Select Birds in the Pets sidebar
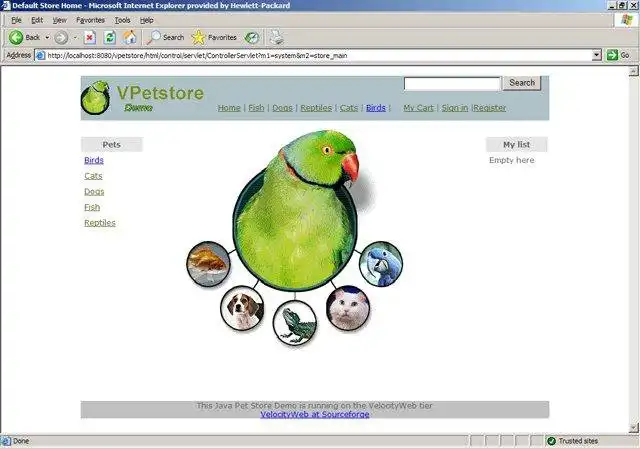 94,160
